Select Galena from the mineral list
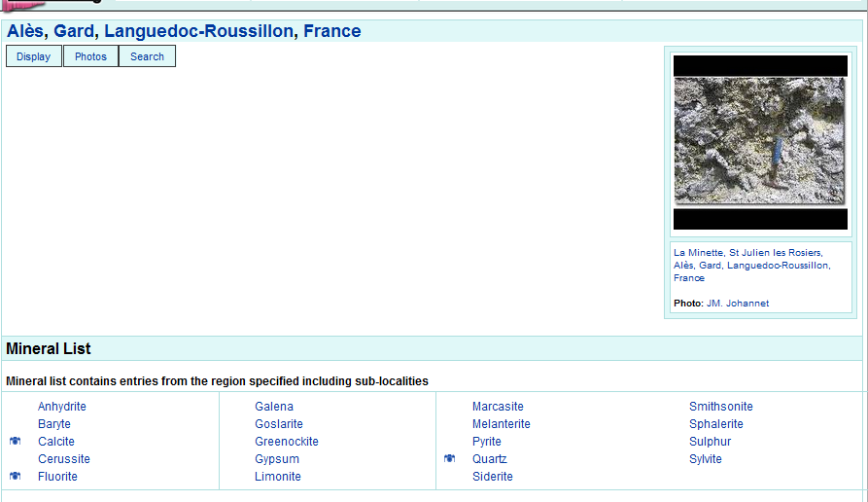The image size is (868, 502). coord(274,407)
